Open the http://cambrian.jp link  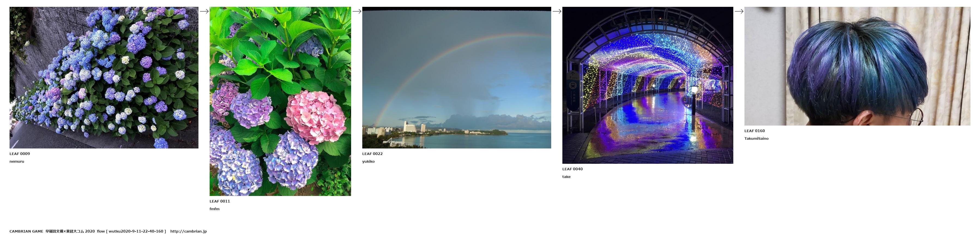(188, 231)
